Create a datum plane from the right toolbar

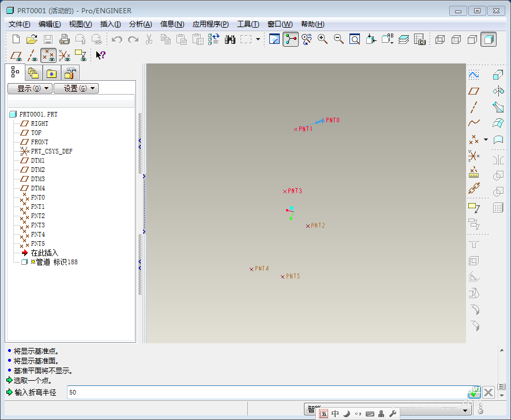pyautogui.click(x=474, y=91)
